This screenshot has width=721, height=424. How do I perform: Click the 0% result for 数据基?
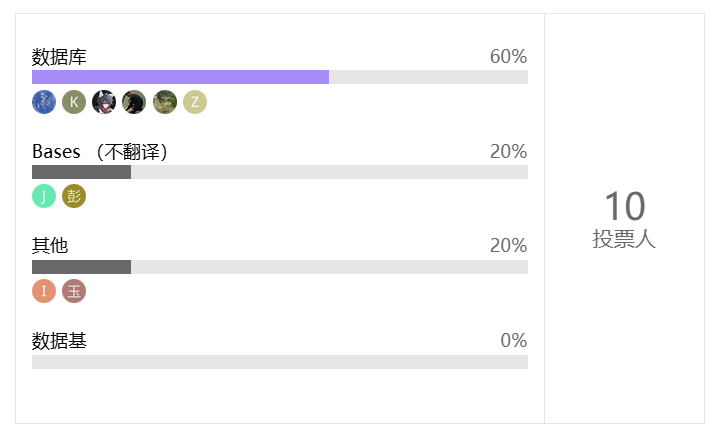(x=513, y=341)
